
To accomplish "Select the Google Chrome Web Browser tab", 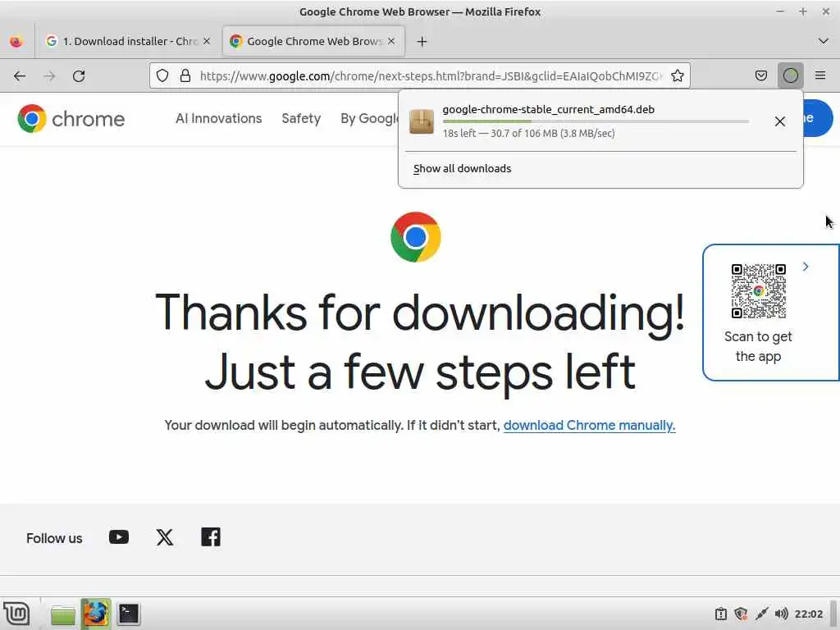I will pos(313,41).
